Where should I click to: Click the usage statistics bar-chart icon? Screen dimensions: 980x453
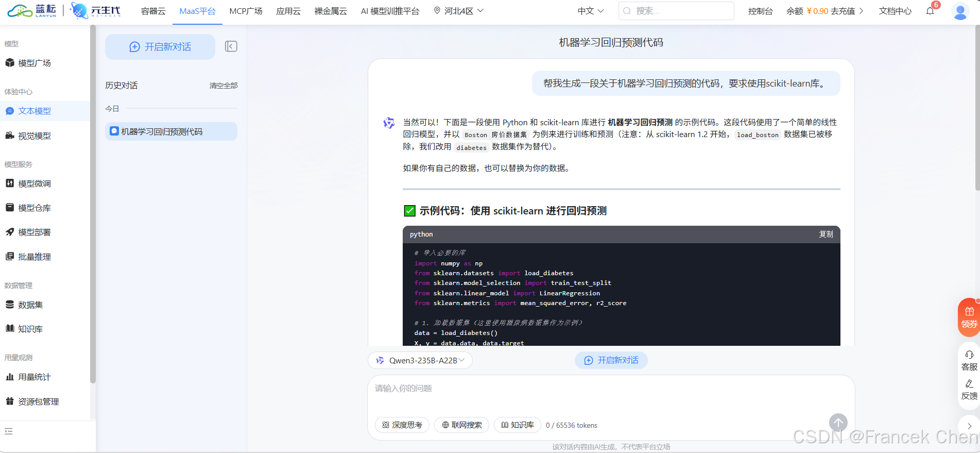10,377
